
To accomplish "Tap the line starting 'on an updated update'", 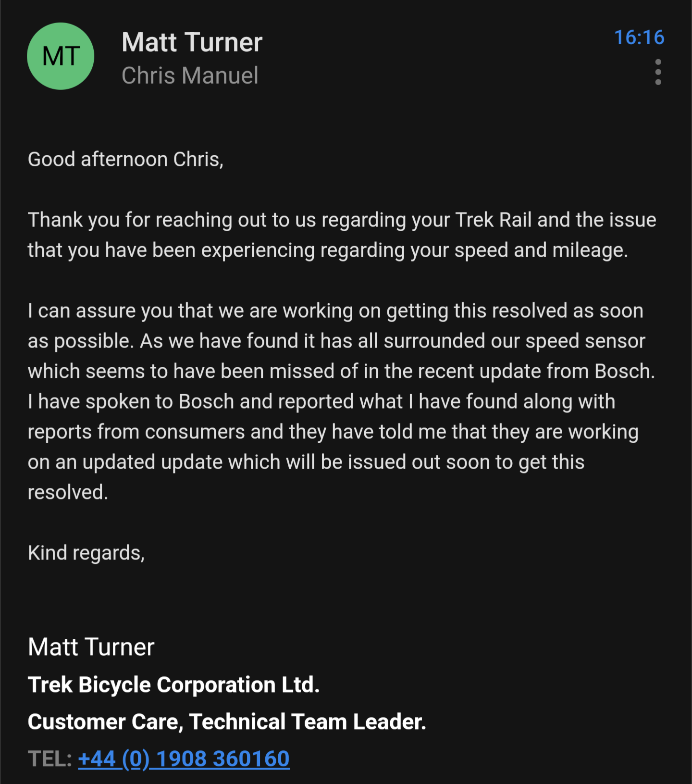I will [x=306, y=462].
